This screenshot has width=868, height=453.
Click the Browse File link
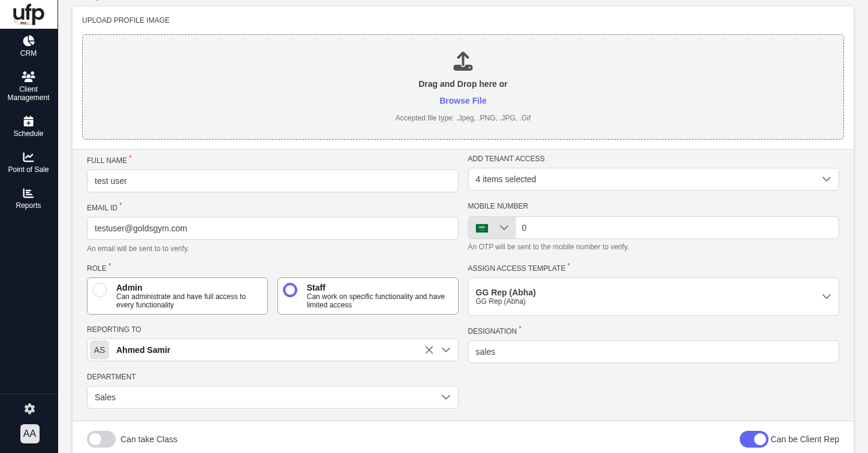[463, 101]
